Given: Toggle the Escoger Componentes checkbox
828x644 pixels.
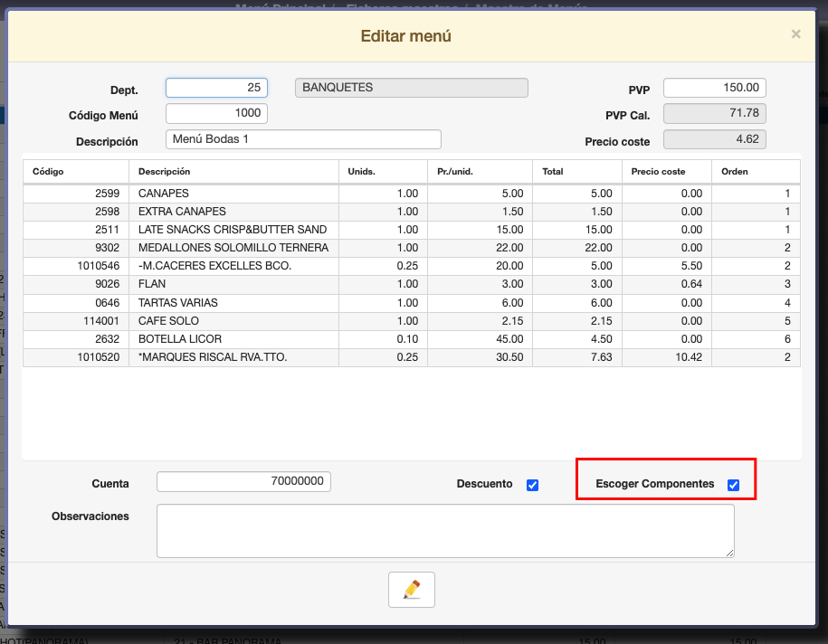Looking at the screenshot, I should coord(733,485).
